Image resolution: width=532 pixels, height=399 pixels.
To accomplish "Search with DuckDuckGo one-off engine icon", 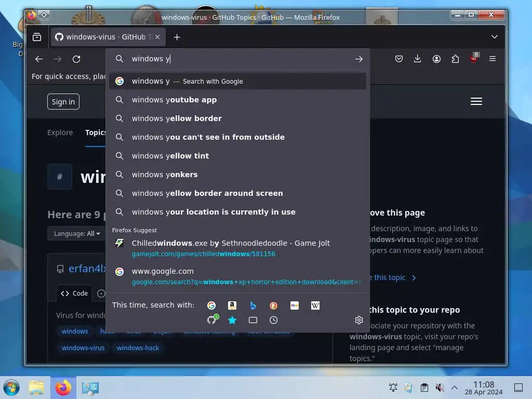I will pos(273,305).
